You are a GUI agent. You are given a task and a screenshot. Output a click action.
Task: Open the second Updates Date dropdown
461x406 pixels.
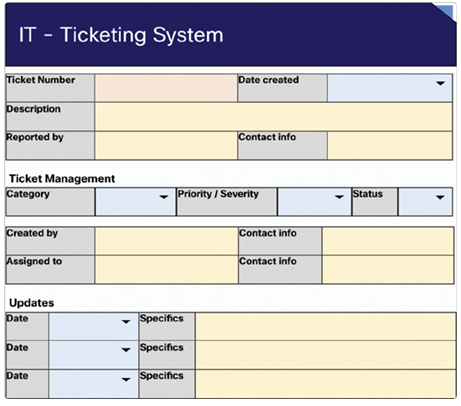coord(126,350)
